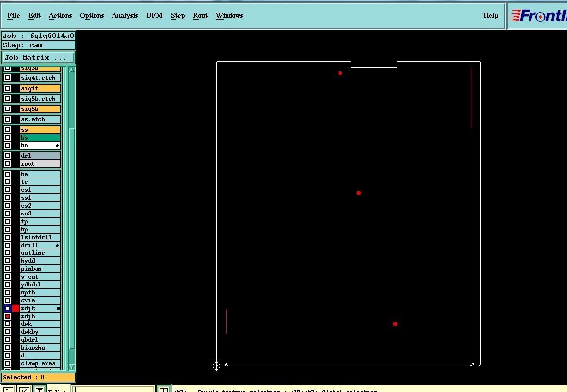The height and width of the screenshot is (392, 567).
Task: Toggle display checkbox for bs layer
Action: click(7, 138)
